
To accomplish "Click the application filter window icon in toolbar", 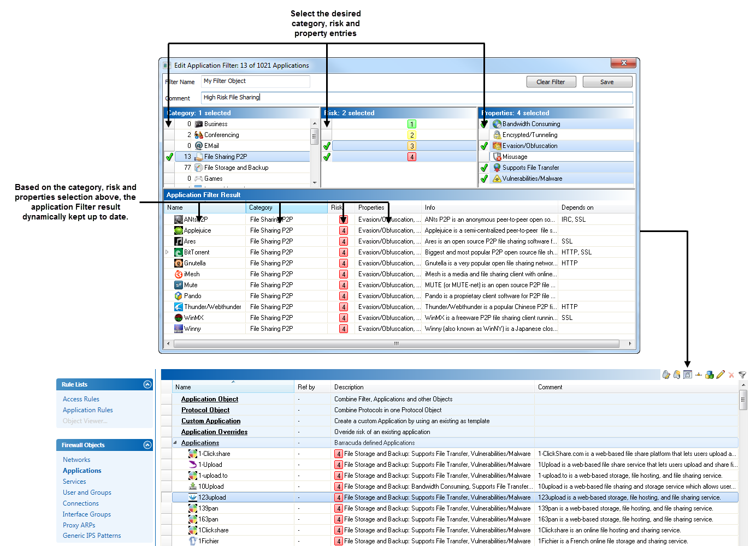I will pos(688,375).
